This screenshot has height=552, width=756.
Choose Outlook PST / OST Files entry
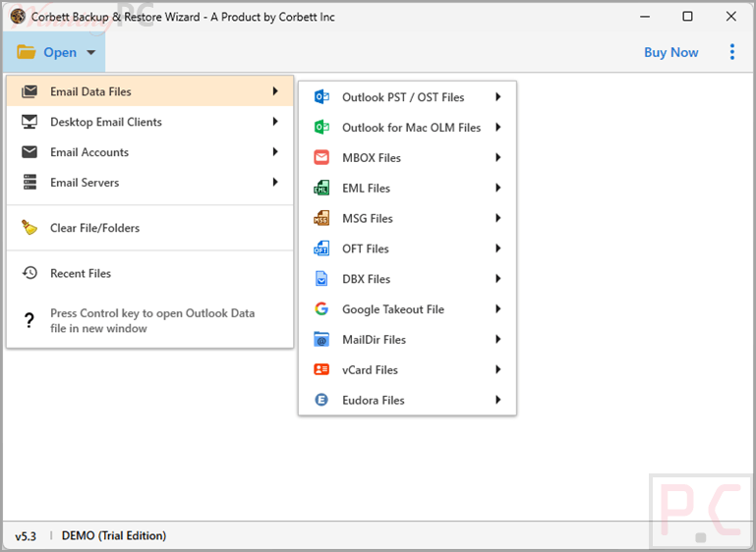point(407,97)
